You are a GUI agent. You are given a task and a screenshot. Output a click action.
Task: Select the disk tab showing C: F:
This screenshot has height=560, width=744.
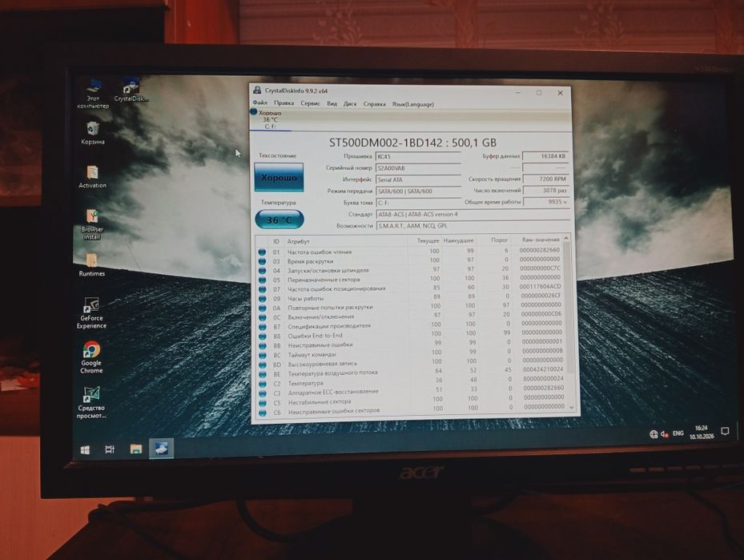pos(271,120)
